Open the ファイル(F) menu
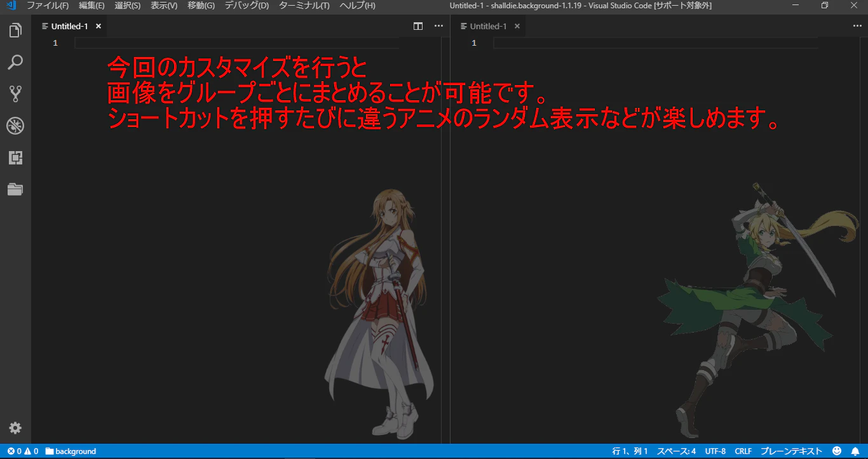This screenshot has height=459, width=868. [48, 6]
